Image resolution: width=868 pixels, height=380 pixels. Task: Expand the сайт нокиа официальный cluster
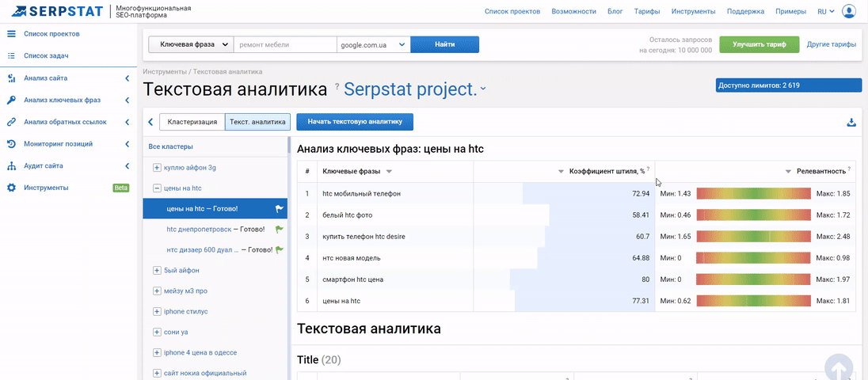[x=157, y=374]
